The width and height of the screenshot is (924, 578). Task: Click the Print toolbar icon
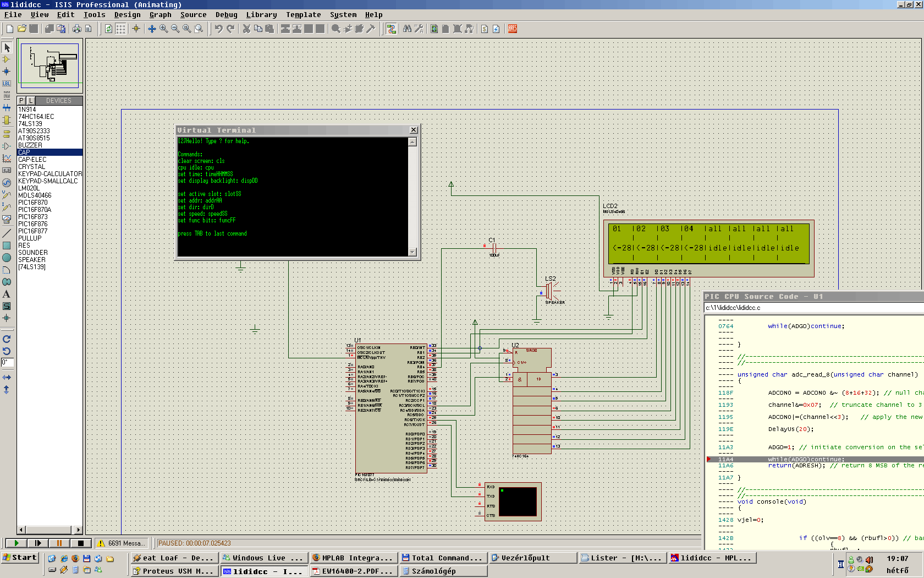click(76, 29)
